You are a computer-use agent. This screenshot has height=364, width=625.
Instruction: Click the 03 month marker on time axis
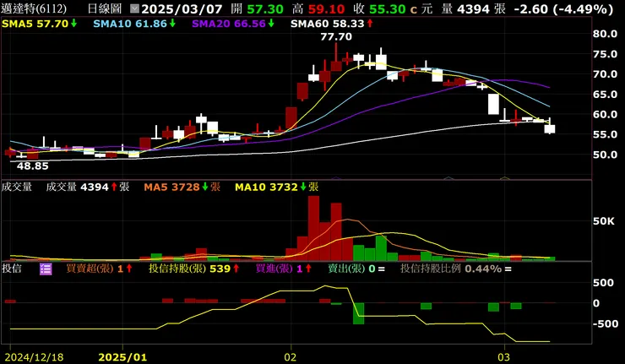click(x=504, y=357)
